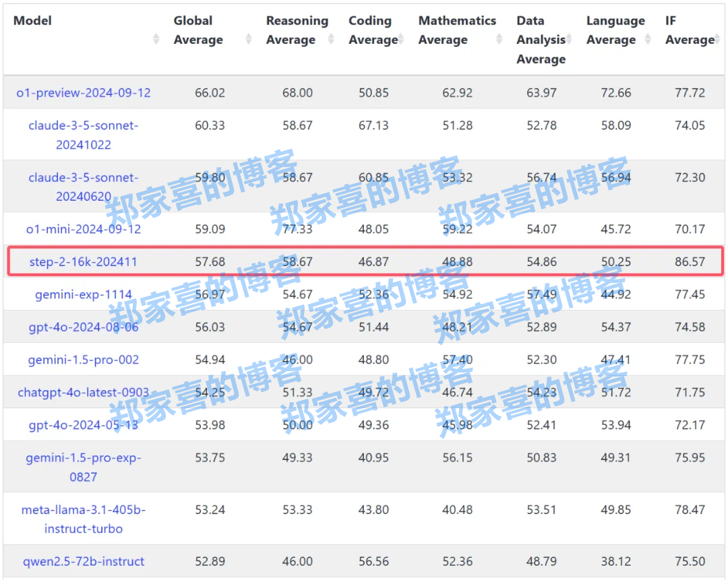Click Language Average sort arrows icon

tap(648, 39)
